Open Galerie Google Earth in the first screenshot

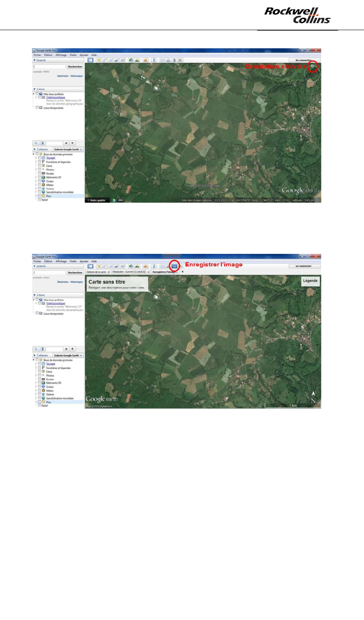click(68, 149)
